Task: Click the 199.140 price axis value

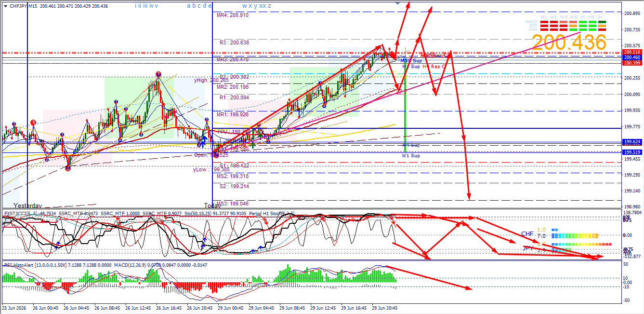Action: coord(631,191)
